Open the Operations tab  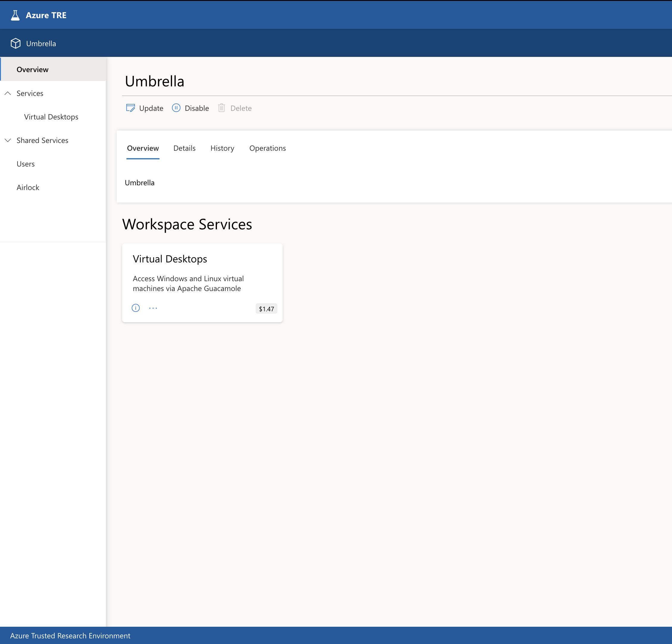[268, 148]
